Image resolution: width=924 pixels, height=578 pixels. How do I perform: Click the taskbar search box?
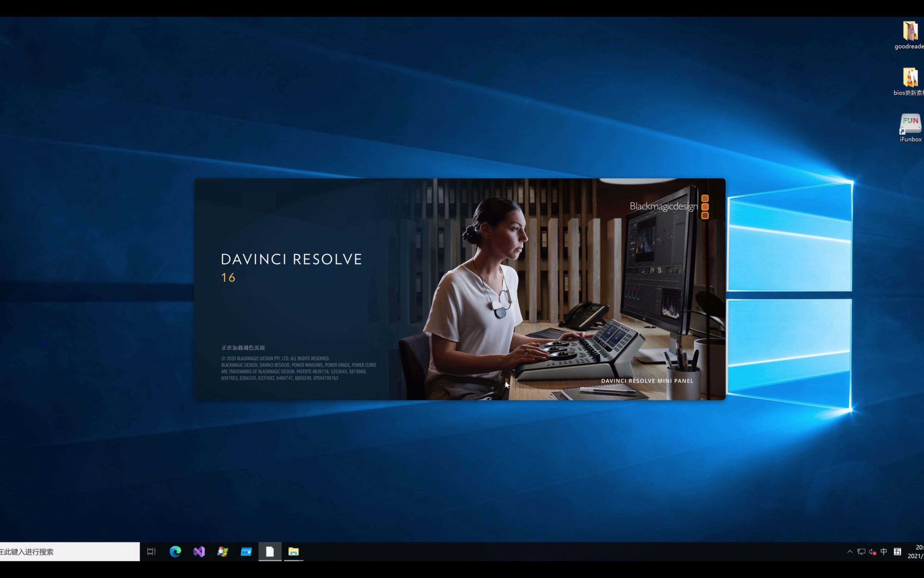click(x=70, y=551)
